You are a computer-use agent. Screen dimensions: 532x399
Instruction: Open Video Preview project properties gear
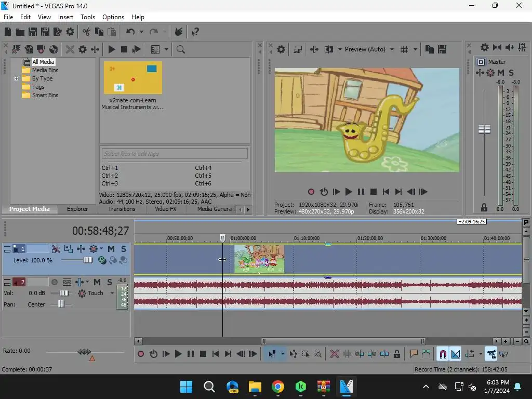(x=281, y=49)
